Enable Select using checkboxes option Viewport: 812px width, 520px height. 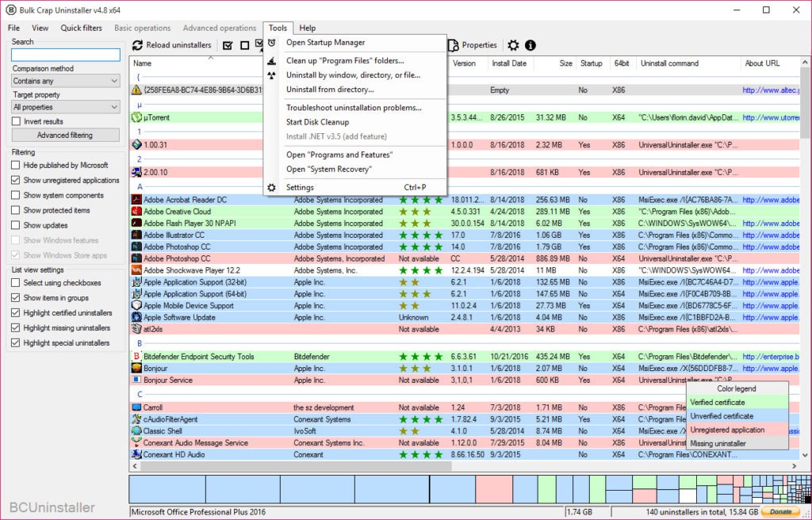click(x=16, y=283)
